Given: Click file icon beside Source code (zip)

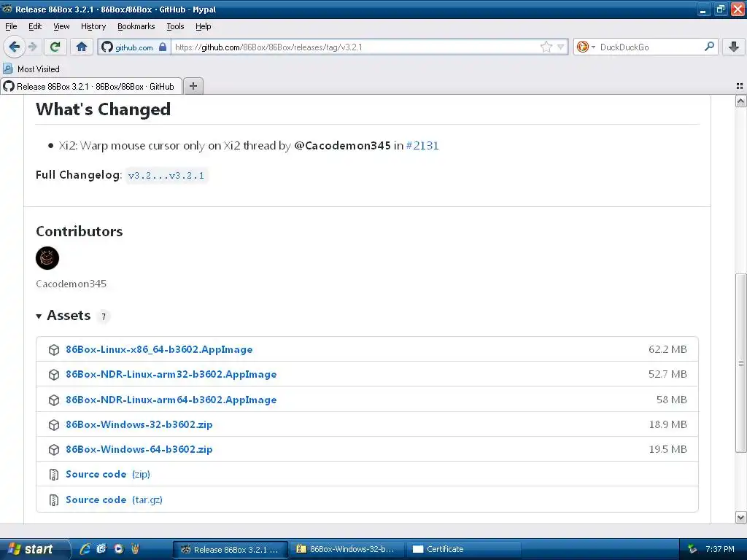Looking at the screenshot, I should [x=54, y=474].
